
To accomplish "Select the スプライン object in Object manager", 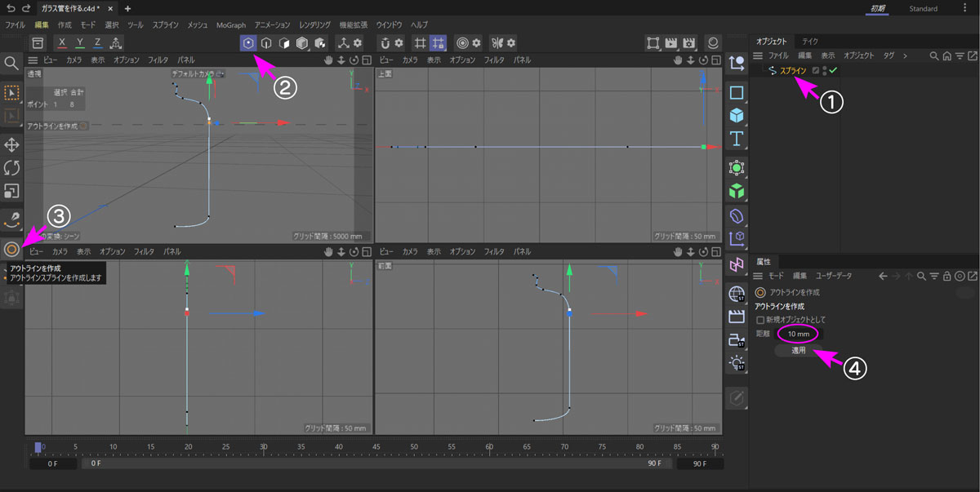I will point(792,71).
